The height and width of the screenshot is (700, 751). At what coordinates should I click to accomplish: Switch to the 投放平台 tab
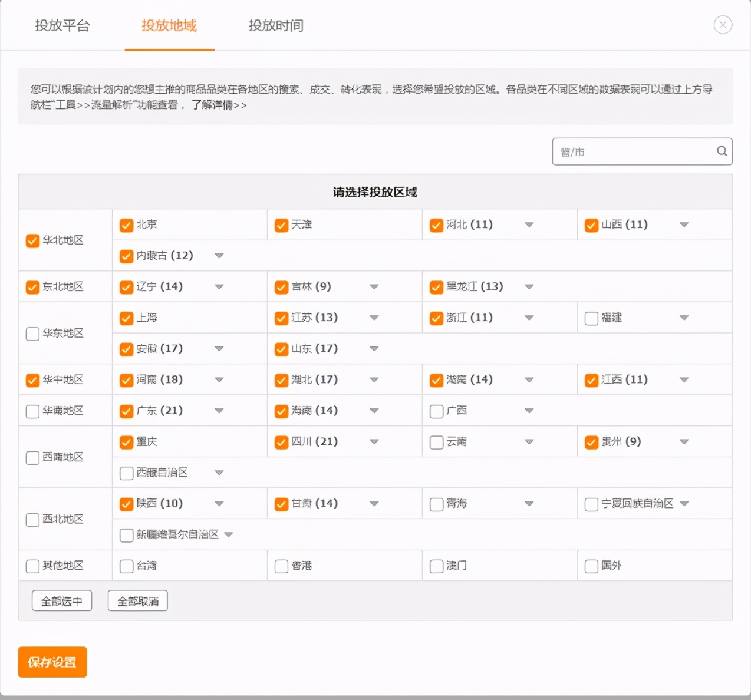[x=62, y=26]
